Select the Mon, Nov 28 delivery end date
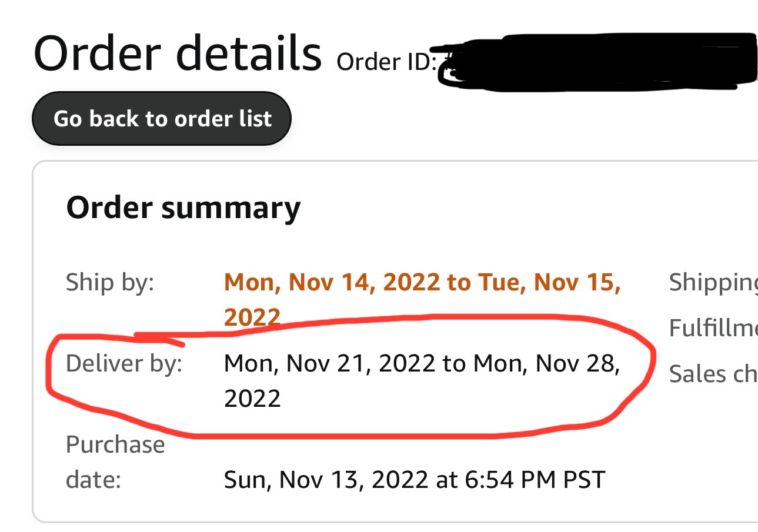758x532 pixels. coord(547,364)
